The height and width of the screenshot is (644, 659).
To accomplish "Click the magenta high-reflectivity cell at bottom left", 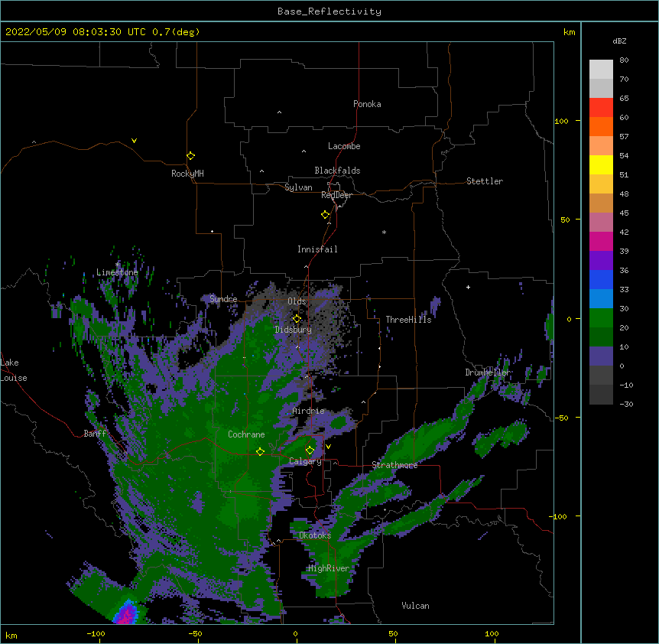I will click(x=126, y=614).
